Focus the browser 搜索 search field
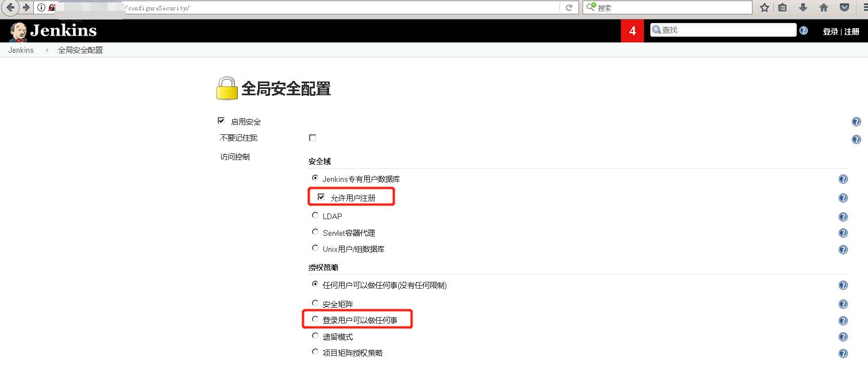This screenshot has width=868, height=369. click(x=668, y=7)
